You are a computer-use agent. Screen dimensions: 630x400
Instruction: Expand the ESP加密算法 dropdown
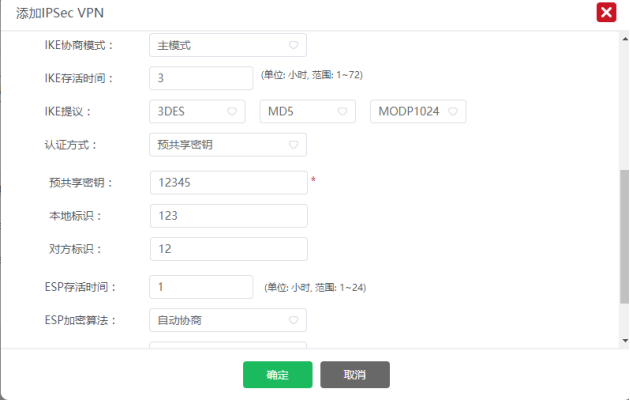coord(227,320)
